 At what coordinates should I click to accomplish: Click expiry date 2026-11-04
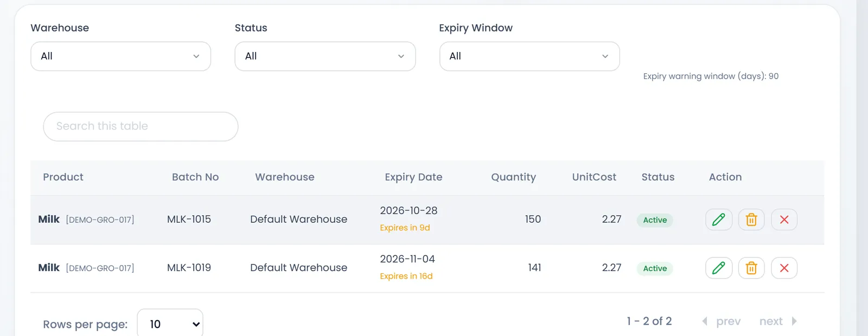[x=407, y=259]
